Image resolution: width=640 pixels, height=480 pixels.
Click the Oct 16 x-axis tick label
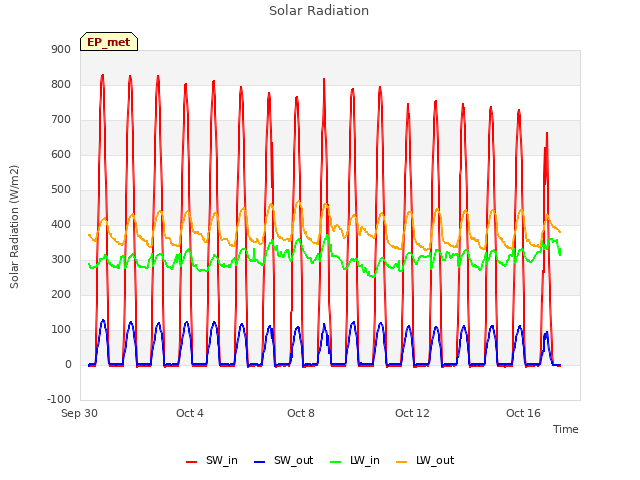click(523, 413)
